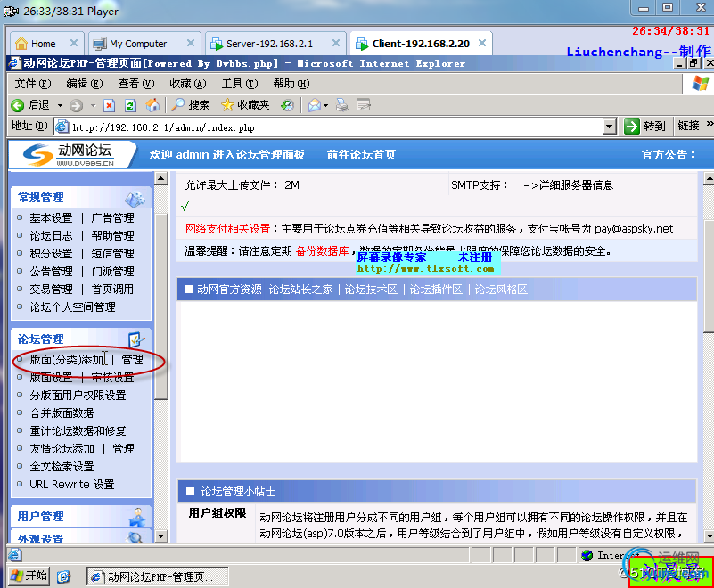Open the Forward button history dropdown arrow
Image resolution: width=714 pixels, height=588 pixels.
pyautogui.click(x=93, y=106)
